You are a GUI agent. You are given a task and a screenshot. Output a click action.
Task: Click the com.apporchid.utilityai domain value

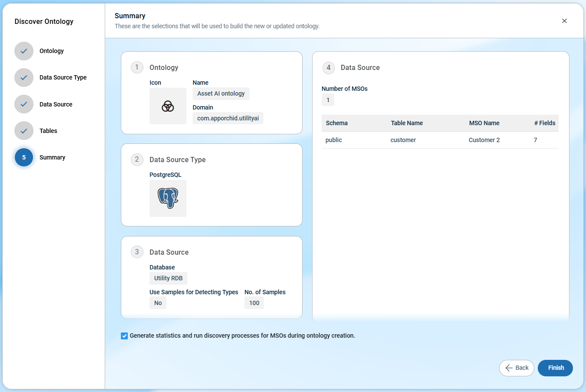pyautogui.click(x=228, y=118)
